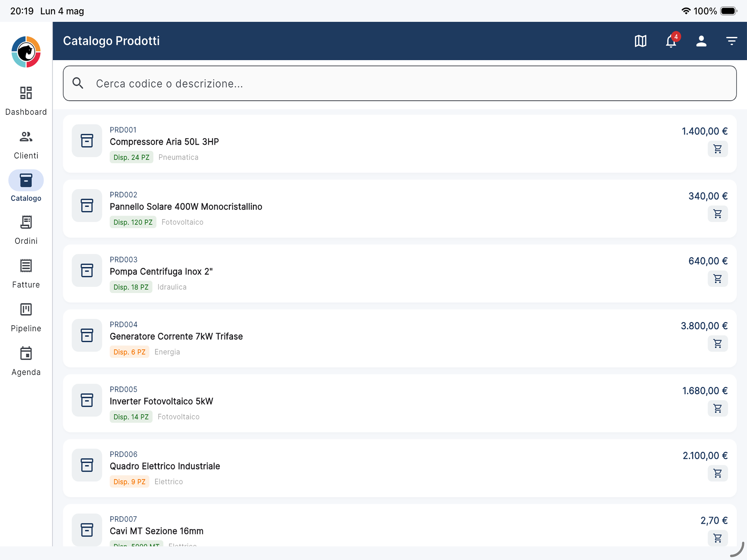This screenshot has height=560, width=747.
Task: Click the battery indicator in status bar
Action: coord(728,11)
